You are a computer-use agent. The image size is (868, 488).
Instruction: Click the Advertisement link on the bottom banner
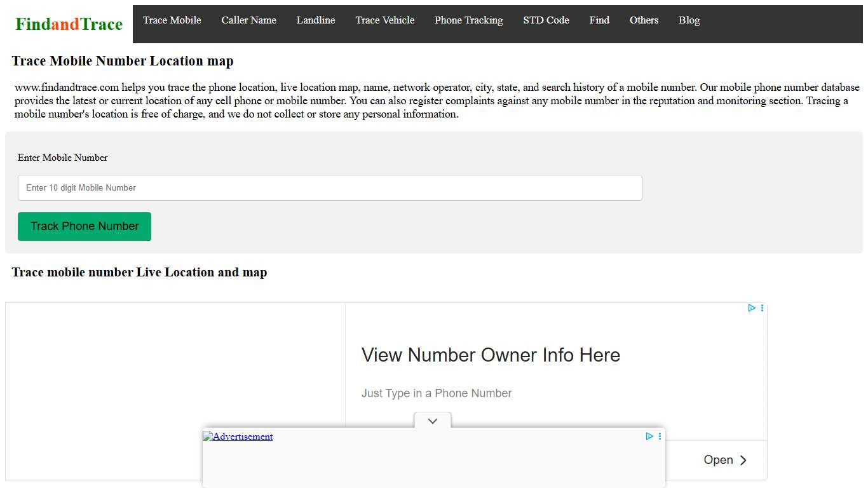point(241,437)
